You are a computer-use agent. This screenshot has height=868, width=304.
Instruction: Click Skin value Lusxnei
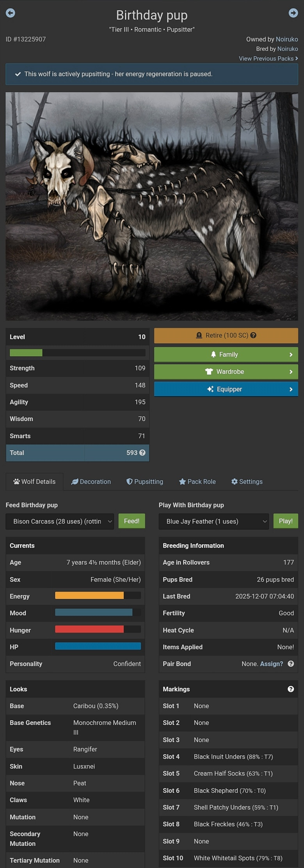[x=84, y=766]
